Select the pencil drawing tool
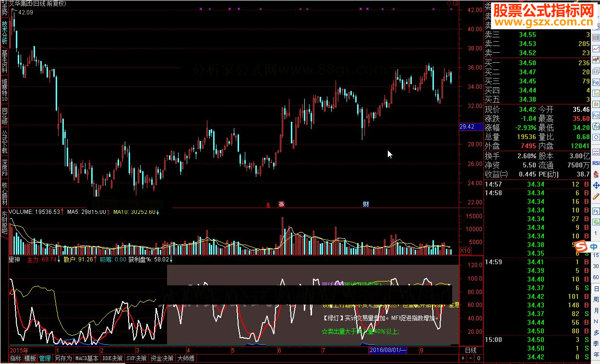600x364 pixels. (x=596, y=196)
